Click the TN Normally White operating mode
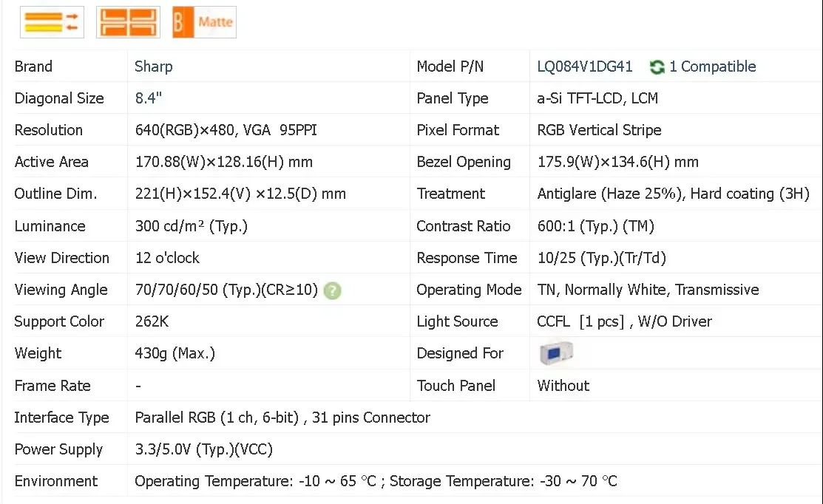823x504 pixels. click(648, 290)
